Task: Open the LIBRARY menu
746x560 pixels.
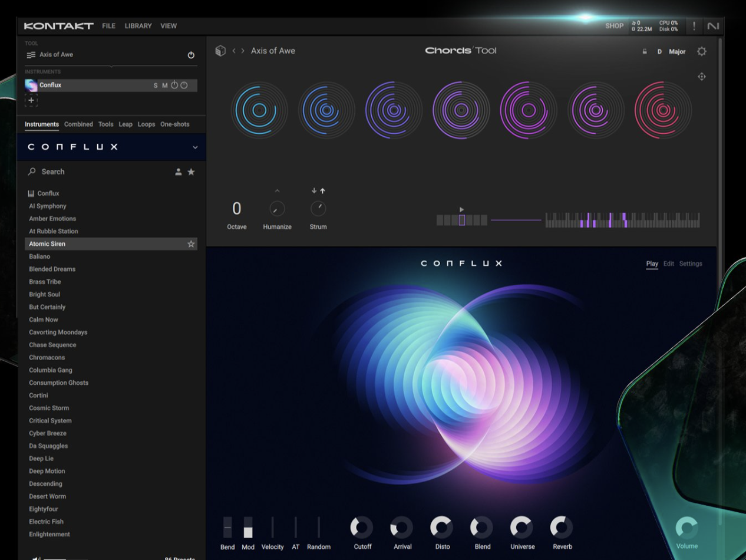Action: tap(138, 26)
